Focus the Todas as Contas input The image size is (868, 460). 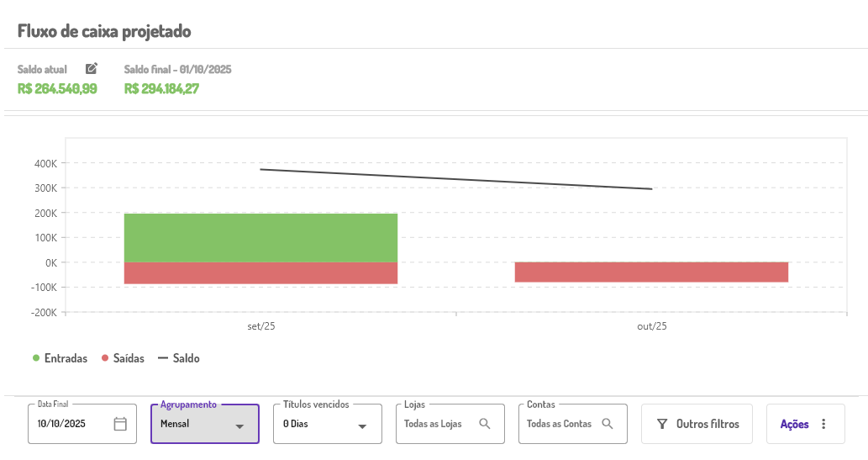coord(559,424)
